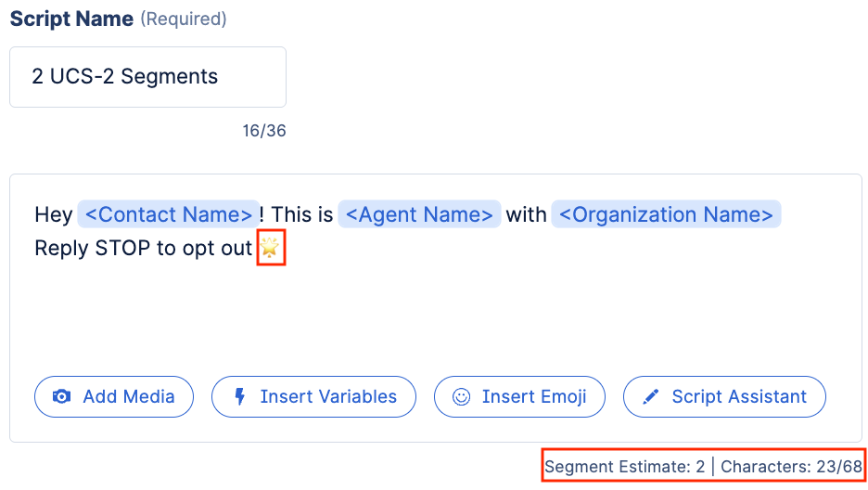868x490 pixels.
Task: Click the Segment Estimate: 2 label
Action: [624, 467]
